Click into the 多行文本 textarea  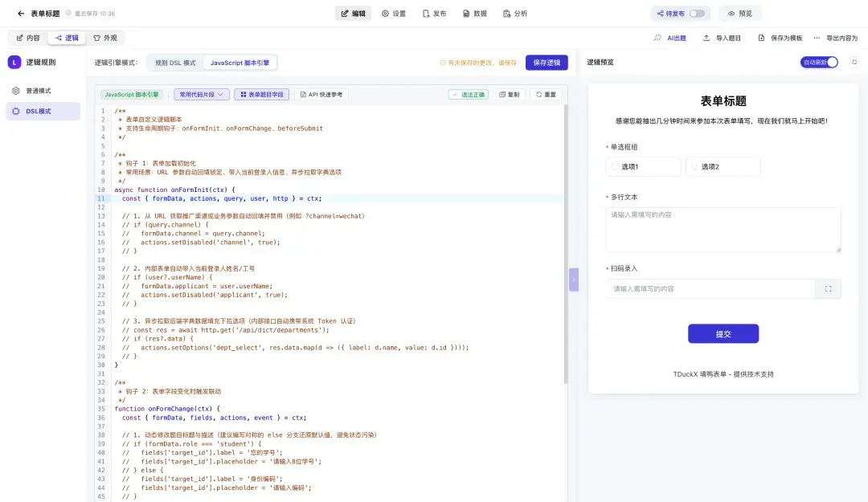pos(723,230)
